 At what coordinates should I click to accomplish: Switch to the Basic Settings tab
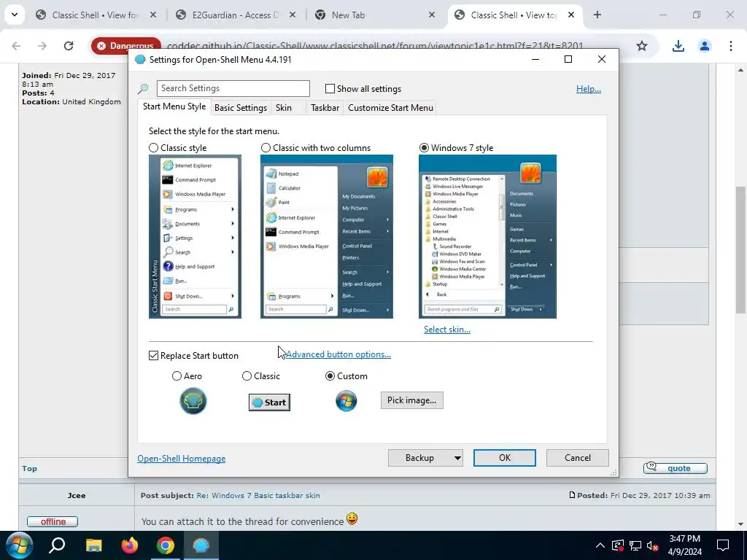tap(241, 108)
